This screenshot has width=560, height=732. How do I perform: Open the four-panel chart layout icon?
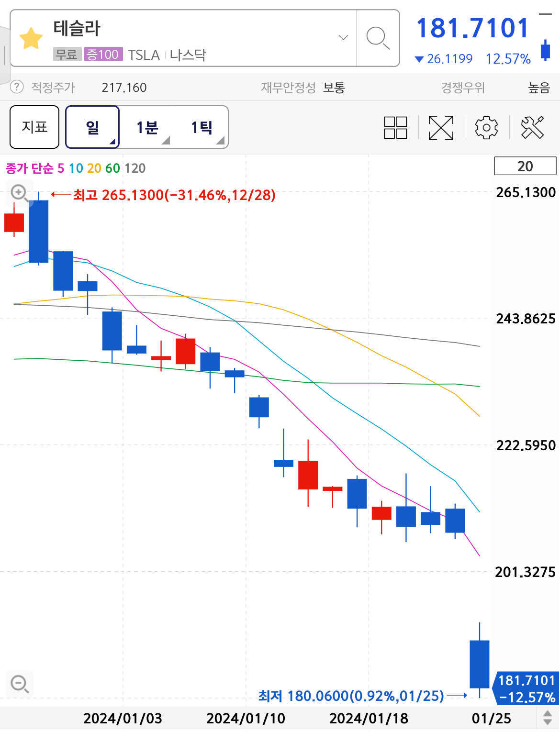tap(395, 128)
